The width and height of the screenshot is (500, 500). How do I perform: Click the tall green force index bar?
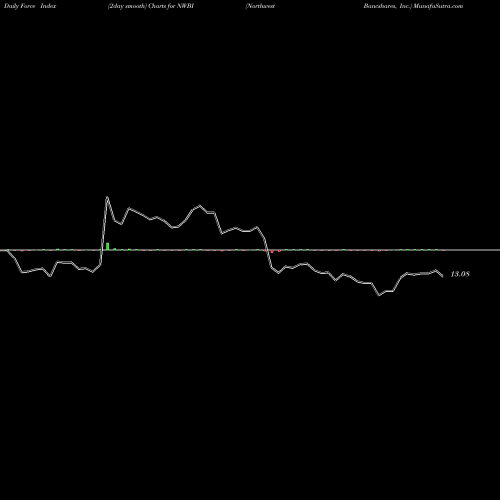pos(108,246)
